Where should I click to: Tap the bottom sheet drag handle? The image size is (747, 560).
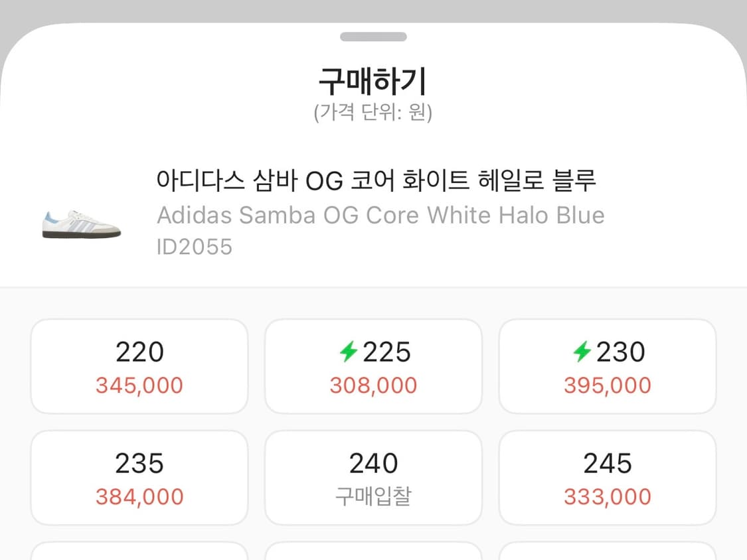coord(373,37)
